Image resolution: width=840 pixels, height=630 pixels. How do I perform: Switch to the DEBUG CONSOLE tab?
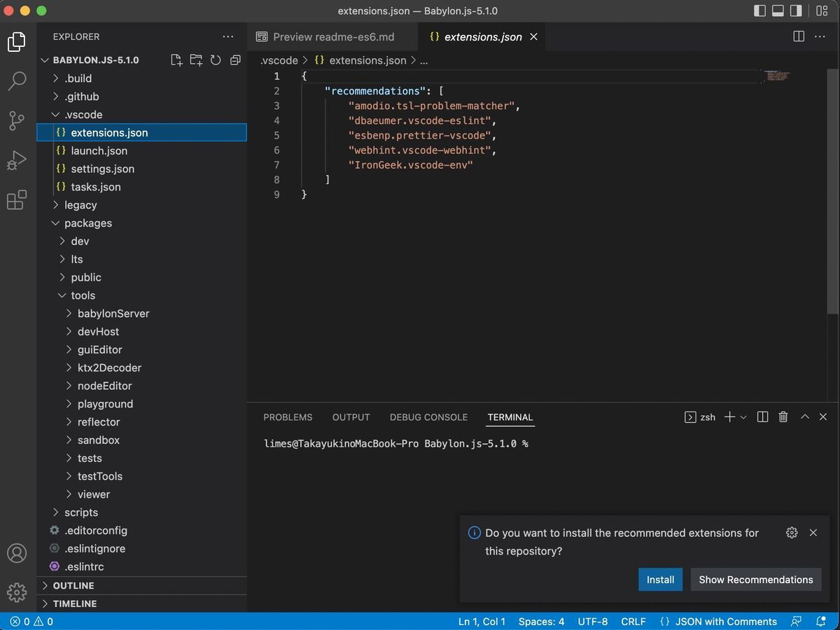point(428,416)
